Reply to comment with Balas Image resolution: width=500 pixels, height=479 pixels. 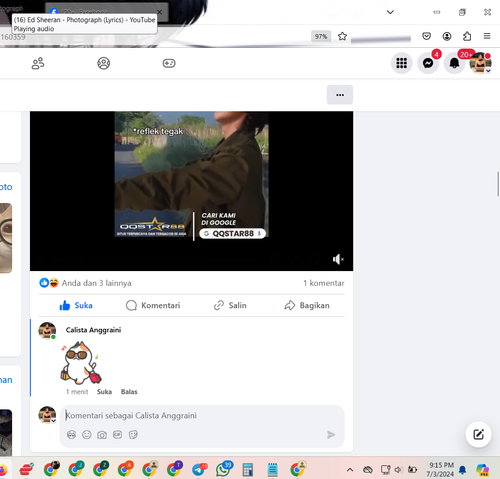[x=129, y=392]
